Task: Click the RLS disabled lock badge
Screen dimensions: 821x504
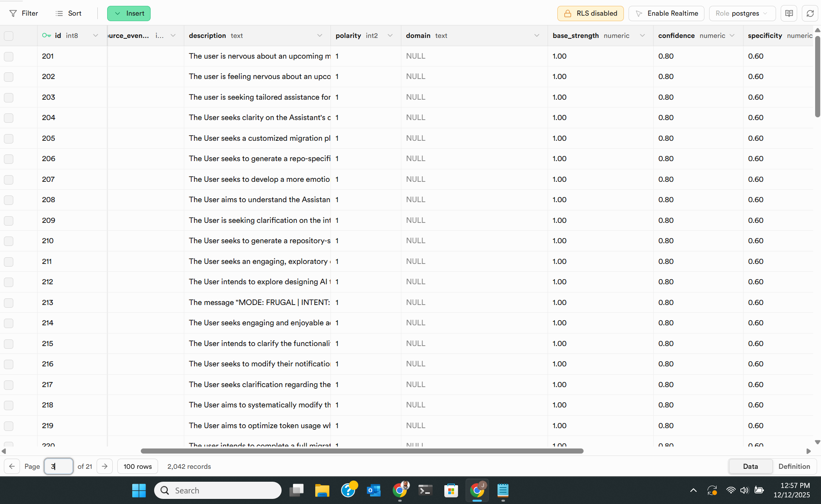Action: pos(590,13)
